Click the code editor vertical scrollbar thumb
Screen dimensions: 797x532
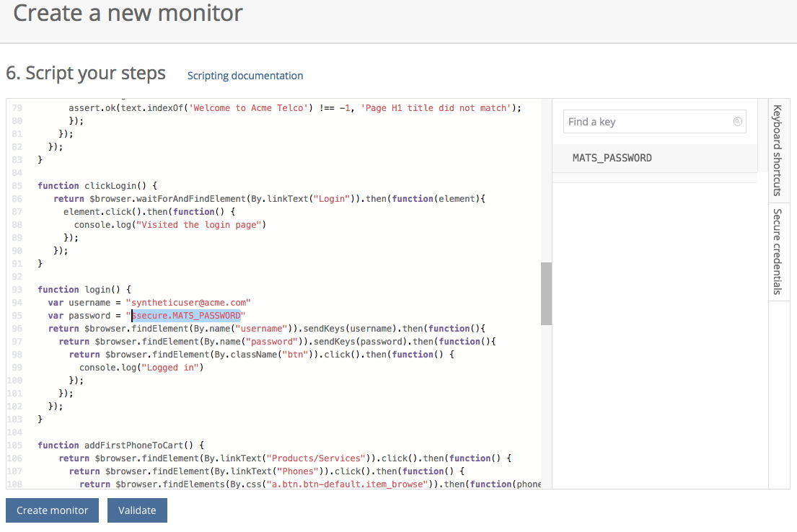tap(547, 293)
